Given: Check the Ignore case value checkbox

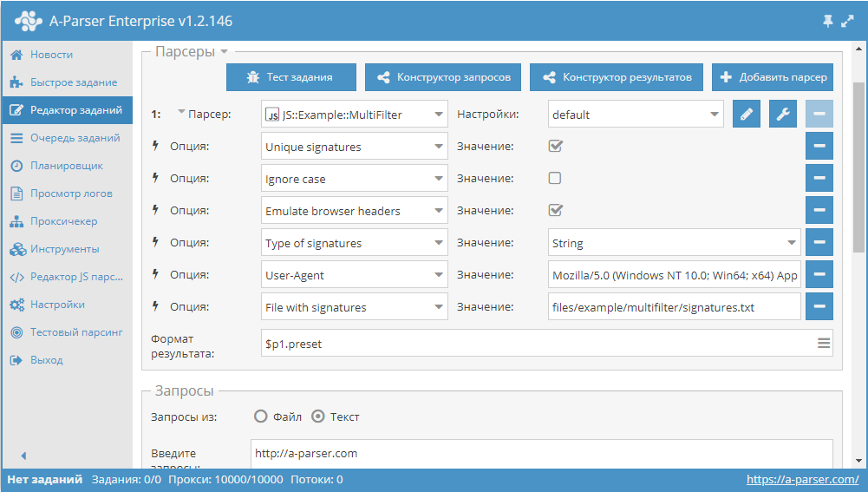Looking at the screenshot, I should 555,178.
